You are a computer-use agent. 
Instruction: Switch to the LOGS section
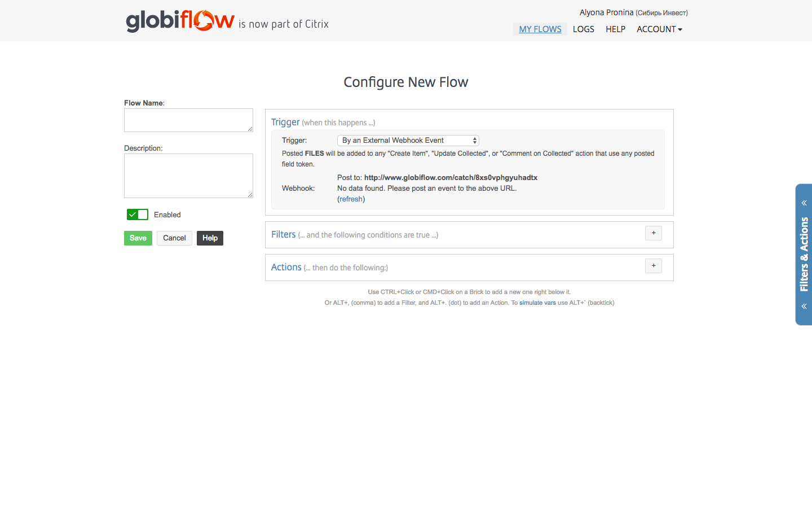583,29
